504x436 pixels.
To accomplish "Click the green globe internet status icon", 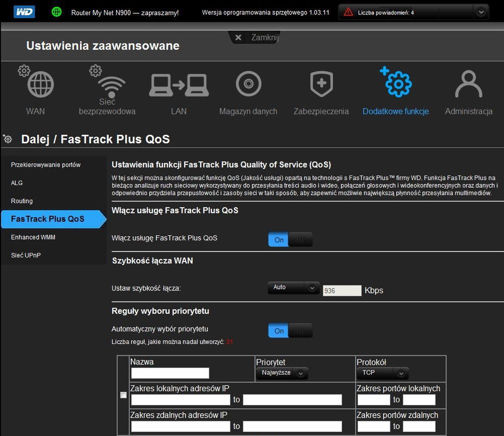I will click(x=56, y=12).
